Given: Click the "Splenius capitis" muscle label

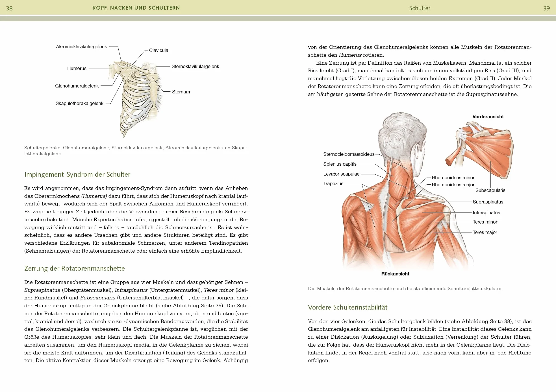Looking at the screenshot, I should (x=340, y=164).
